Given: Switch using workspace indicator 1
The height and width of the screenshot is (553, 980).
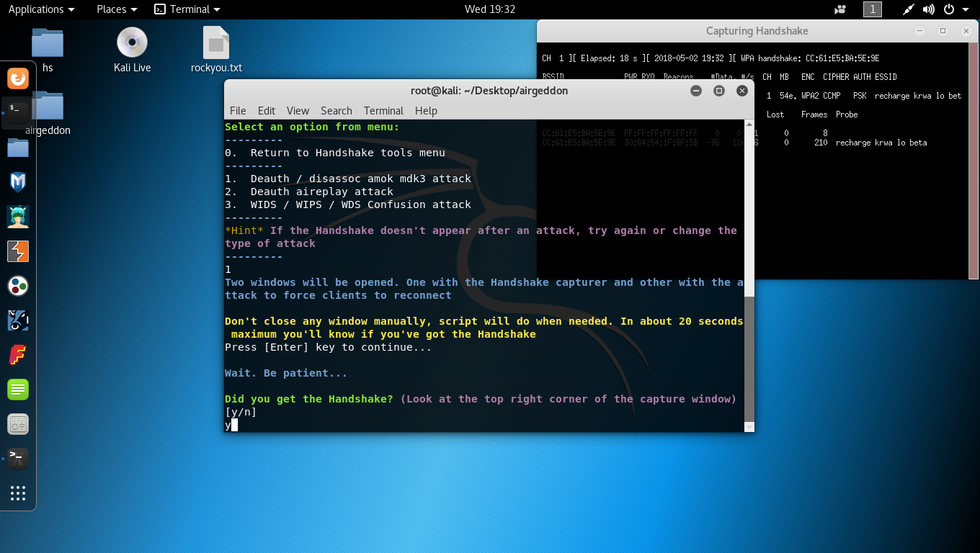Looking at the screenshot, I should [872, 9].
